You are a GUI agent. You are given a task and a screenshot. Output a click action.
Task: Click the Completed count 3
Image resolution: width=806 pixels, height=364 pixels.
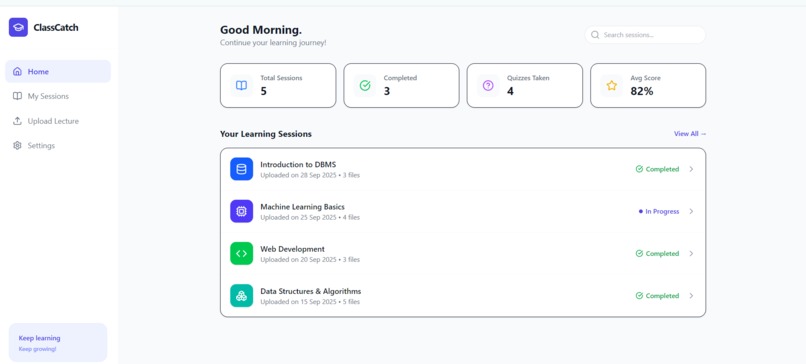point(387,92)
